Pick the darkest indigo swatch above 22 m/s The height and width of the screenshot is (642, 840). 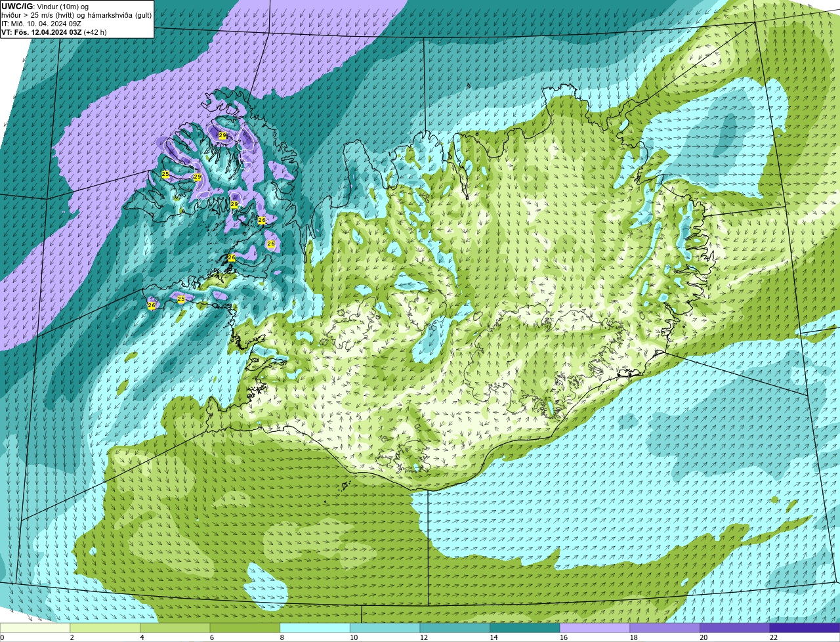click(805, 628)
